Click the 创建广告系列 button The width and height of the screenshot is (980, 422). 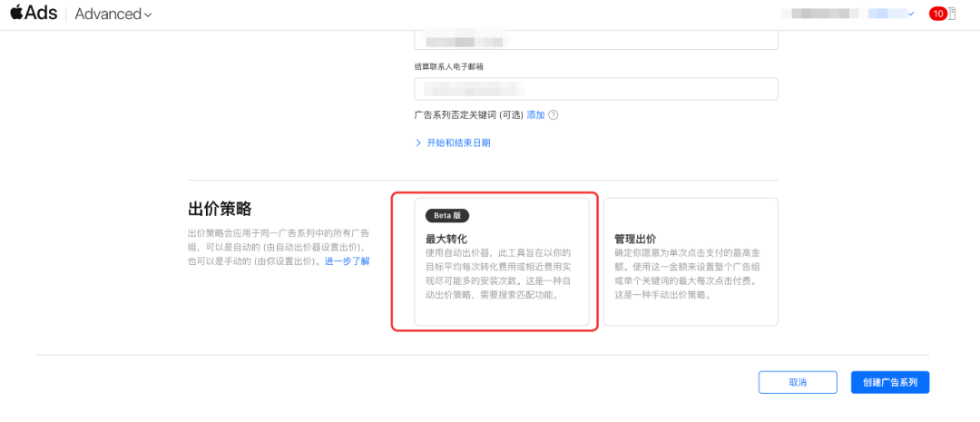[x=890, y=382]
